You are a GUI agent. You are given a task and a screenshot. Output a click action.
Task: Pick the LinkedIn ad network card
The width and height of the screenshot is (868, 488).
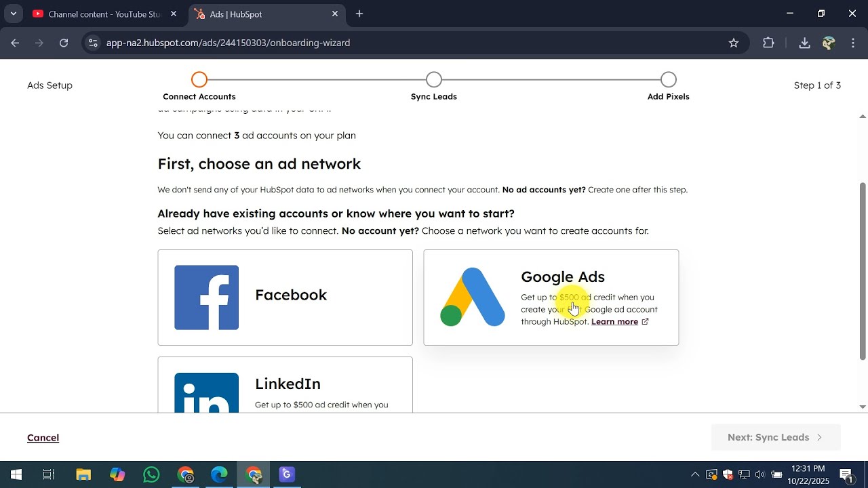click(285, 385)
